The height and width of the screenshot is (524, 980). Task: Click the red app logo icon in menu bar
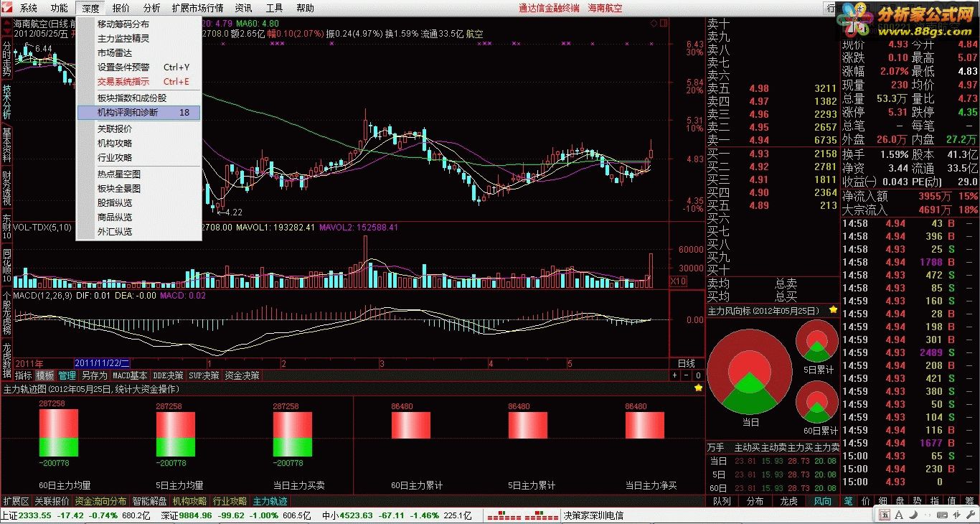(x=8, y=8)
